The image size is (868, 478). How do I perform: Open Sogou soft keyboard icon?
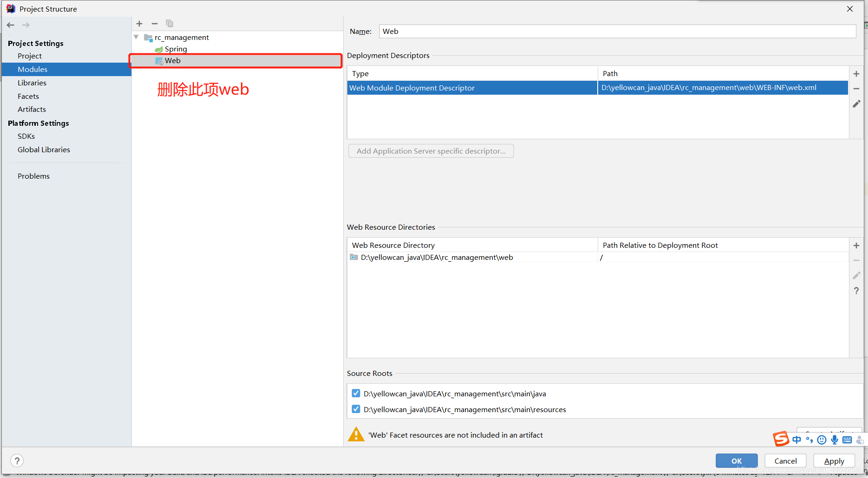[847, 440]
